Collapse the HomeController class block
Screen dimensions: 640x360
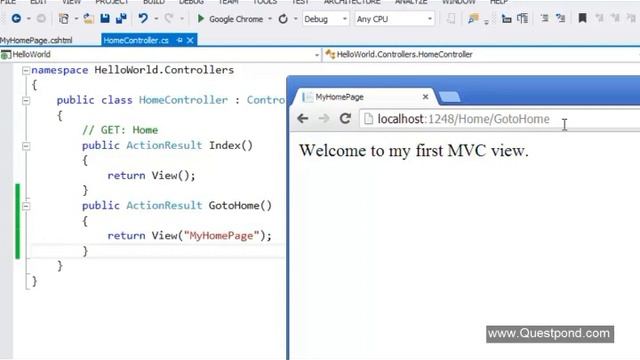click(26, 100)
